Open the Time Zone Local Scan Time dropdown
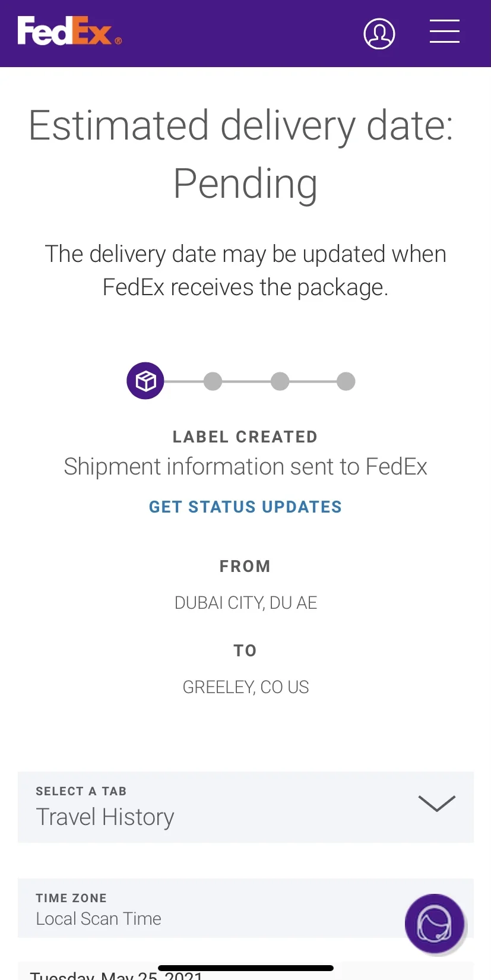This screenshot has width=491, height=980. point(246,908)
